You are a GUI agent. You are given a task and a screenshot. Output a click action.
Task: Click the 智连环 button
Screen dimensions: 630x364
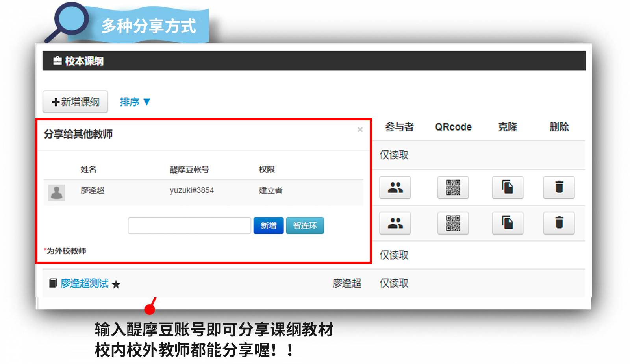(x=305, y=225)
